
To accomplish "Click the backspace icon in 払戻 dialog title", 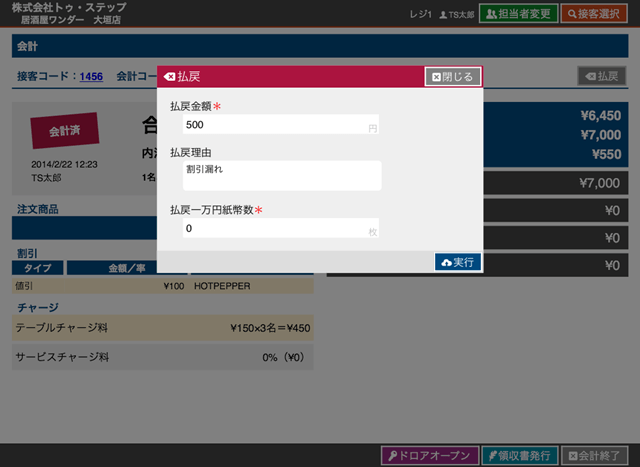I will coord(169,76).
